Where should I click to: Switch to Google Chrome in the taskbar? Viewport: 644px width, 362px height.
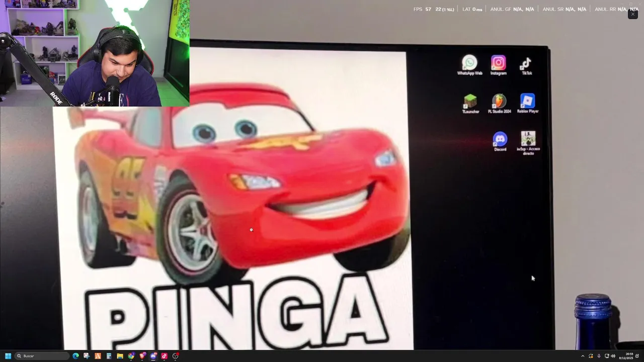tap(131, 356)
